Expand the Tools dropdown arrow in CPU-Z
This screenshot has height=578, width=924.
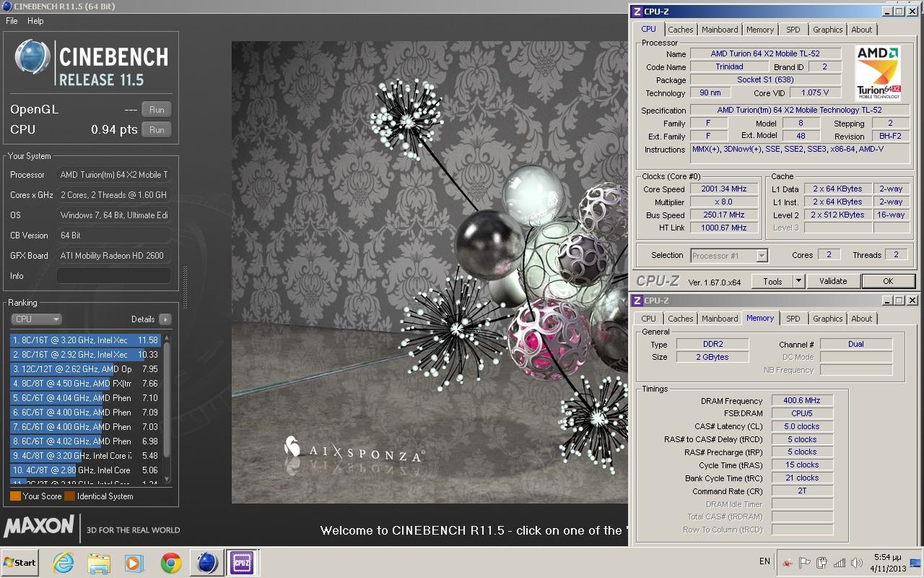[799, 281]
